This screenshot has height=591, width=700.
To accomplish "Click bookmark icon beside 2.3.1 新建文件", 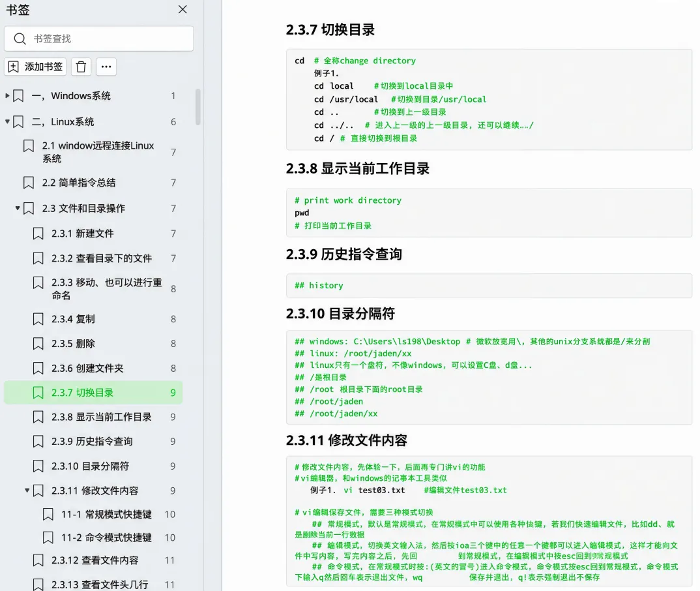I will (x=38, y=233).
